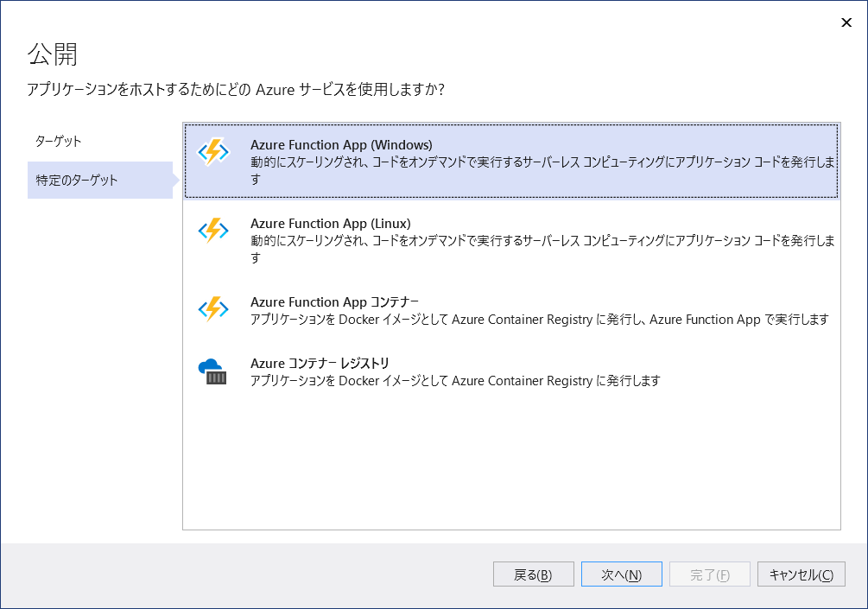This screenshot has height=609, width=868.
Task: Click the コンテナー レジストリ description text
Action: 455,382
